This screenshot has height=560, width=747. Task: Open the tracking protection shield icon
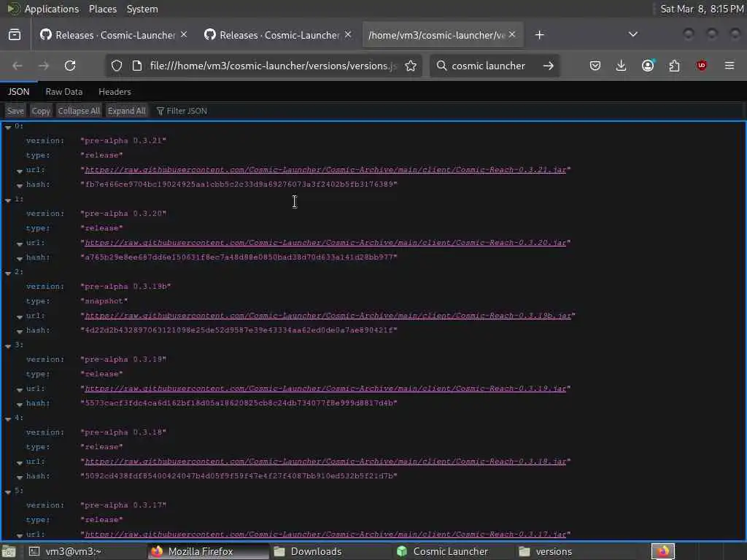pyautogui.click(x=117, y=66)
